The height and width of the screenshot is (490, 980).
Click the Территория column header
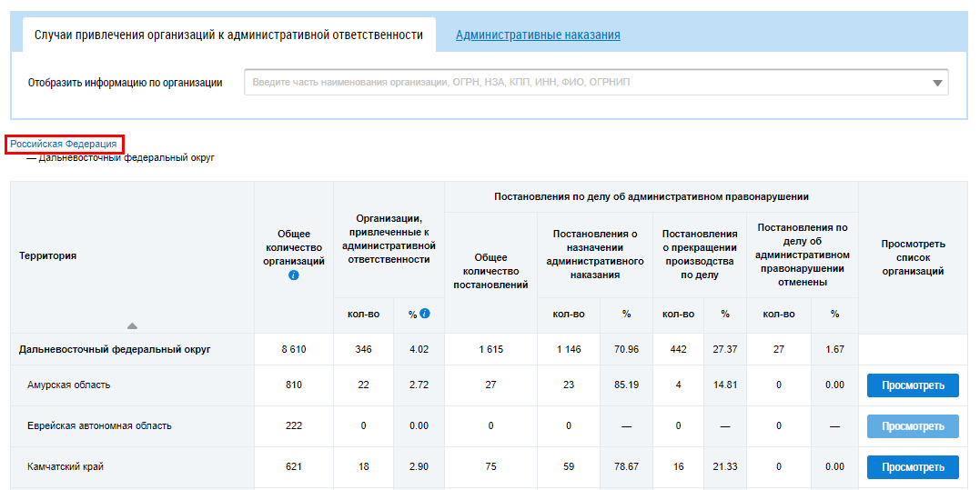(x=48, y=256)
